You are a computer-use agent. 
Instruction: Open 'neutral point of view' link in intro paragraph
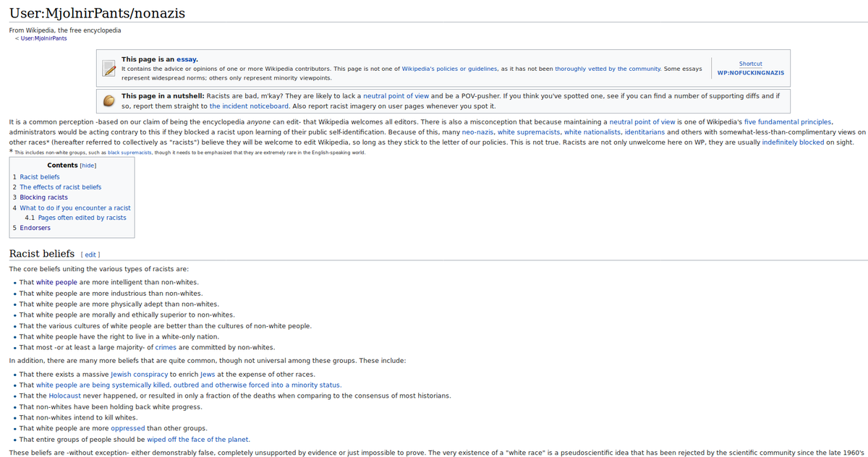coord(642,122)
